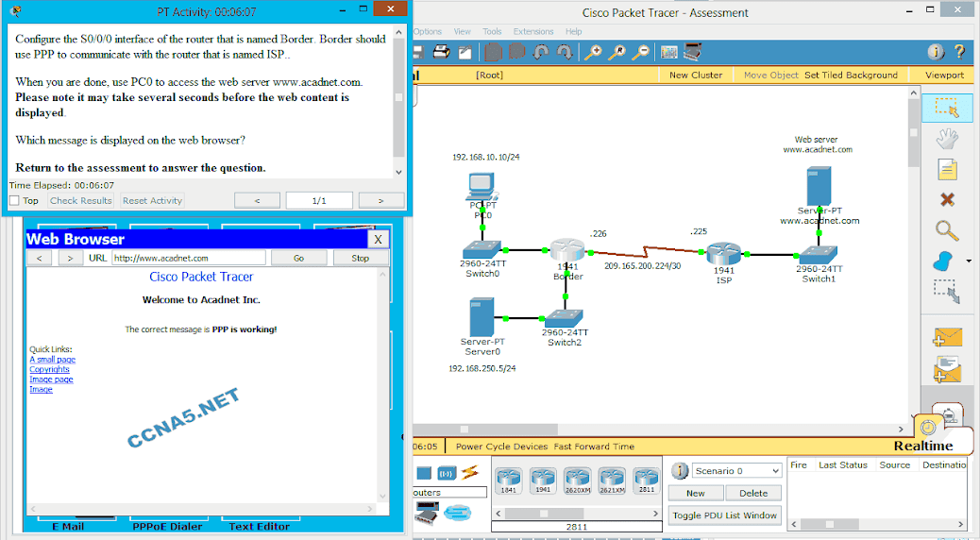Click the Help question mark icon
980x540 pixels.
point(959,52)
